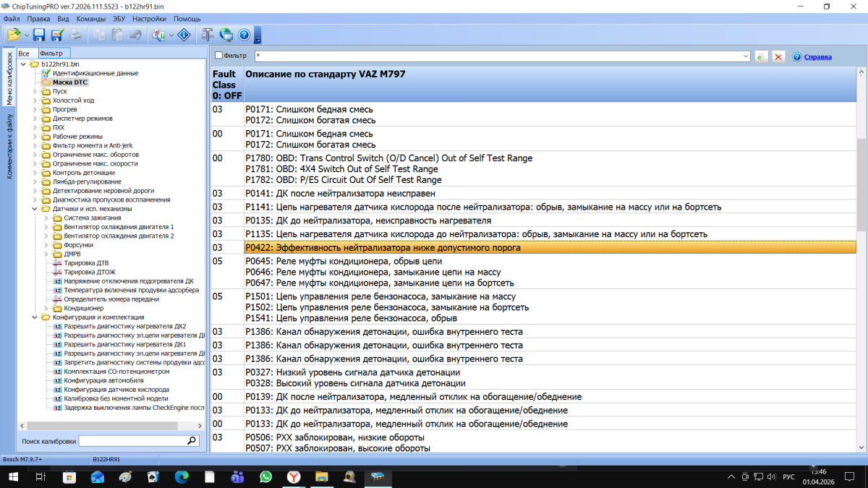Image resolution: width=868 pixels, height=488 pixels.
Task: Open the ЭБУ menu
Action: [120, 19]
